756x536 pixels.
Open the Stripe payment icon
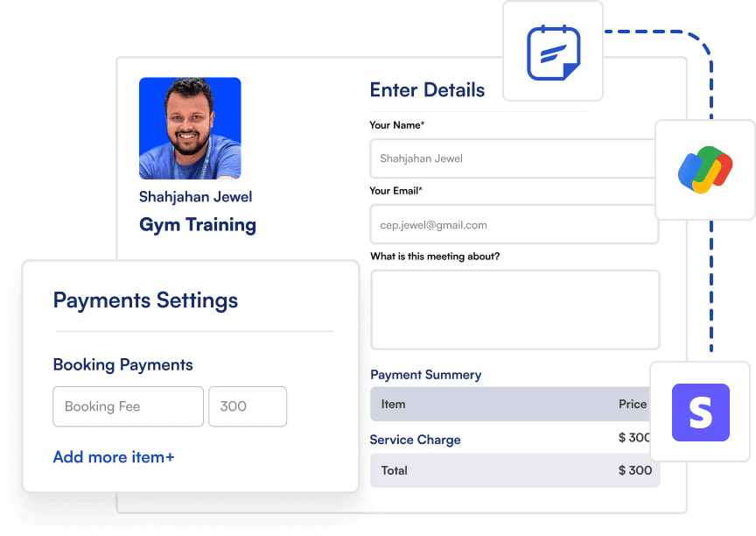point(700,412)
